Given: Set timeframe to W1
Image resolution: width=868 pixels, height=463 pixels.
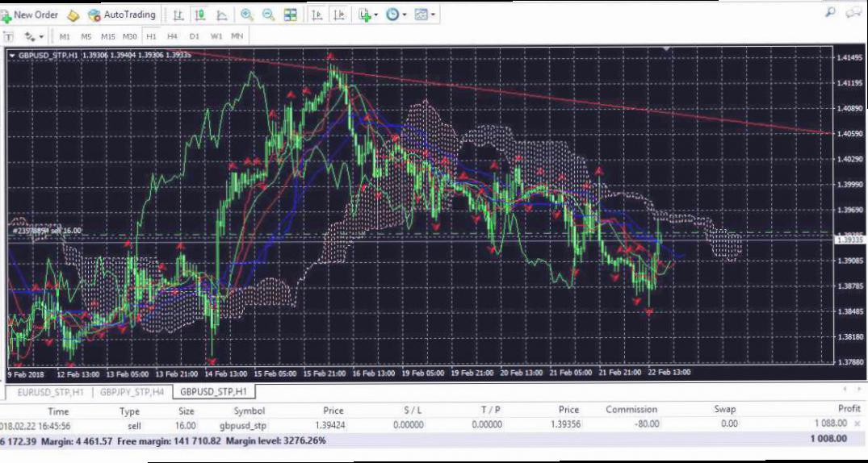Looking at the screenshot, I should tap(216, 36).
